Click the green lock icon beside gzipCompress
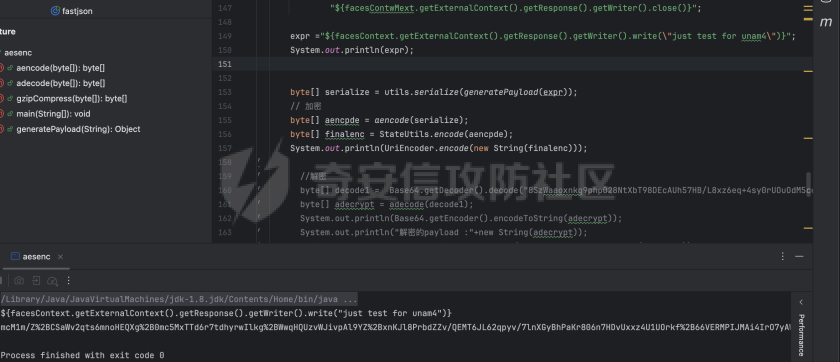Viewport: 840px width, 362px height. 10,99
